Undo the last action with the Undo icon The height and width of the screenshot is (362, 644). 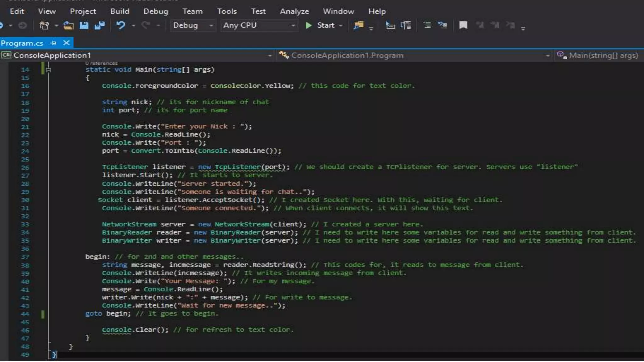tap(121, 25)
